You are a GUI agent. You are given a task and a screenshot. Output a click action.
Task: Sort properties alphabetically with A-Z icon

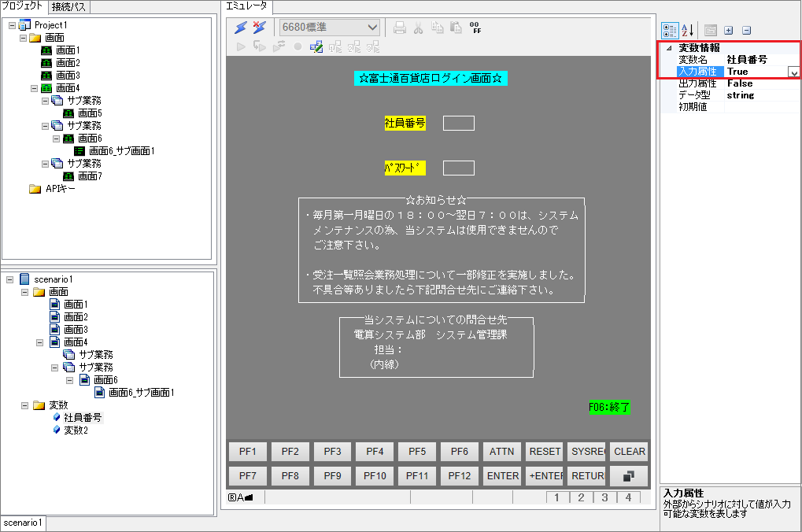(688, 31)
